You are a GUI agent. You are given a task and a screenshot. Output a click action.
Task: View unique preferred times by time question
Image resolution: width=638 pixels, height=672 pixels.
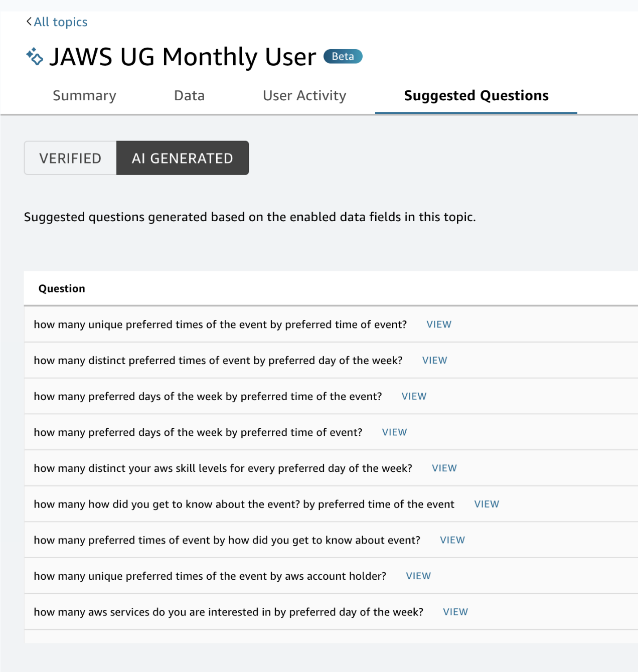pyautogui.click(x=439, y=324)
